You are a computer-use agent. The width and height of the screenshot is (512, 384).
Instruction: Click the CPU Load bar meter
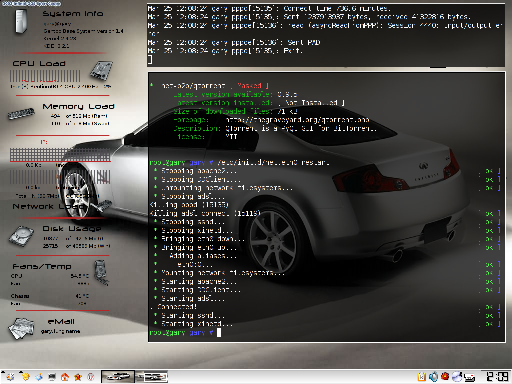click(45, 76)
